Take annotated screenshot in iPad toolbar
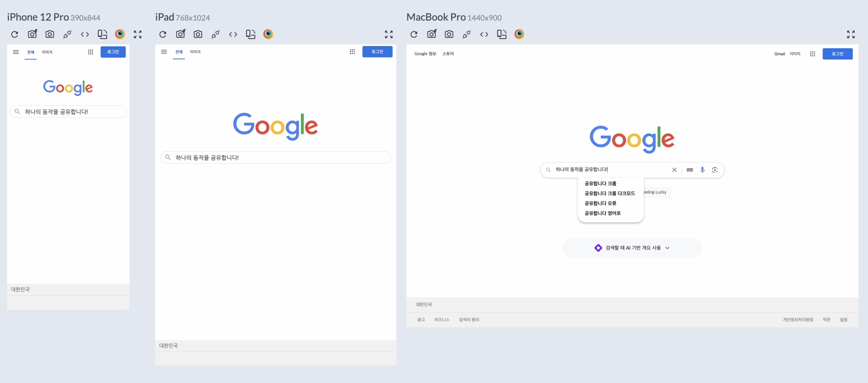The width and height of the screenshot is (868, 383). 181,34
